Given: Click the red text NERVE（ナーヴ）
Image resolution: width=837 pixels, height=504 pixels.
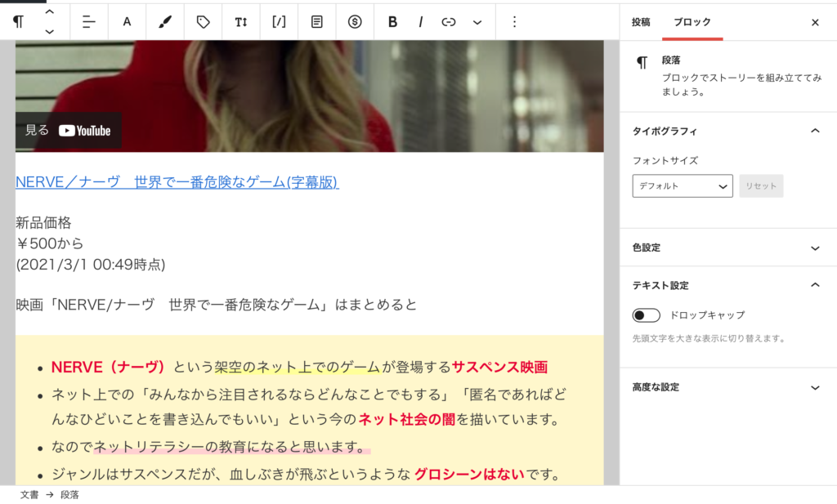Looking at the screenshot, I should [x=108, y=367].
